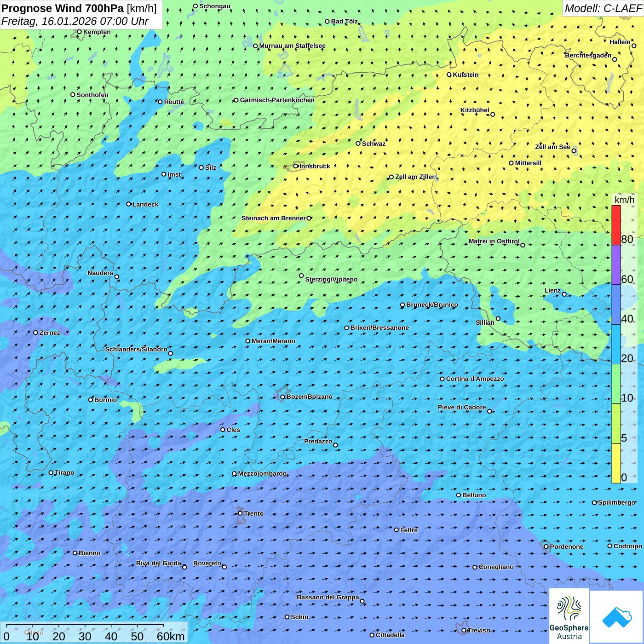This screenshot has width=644, height=644.
Task: Click the 'Murnau am Staffelsee' label
Action: [292, 46]
